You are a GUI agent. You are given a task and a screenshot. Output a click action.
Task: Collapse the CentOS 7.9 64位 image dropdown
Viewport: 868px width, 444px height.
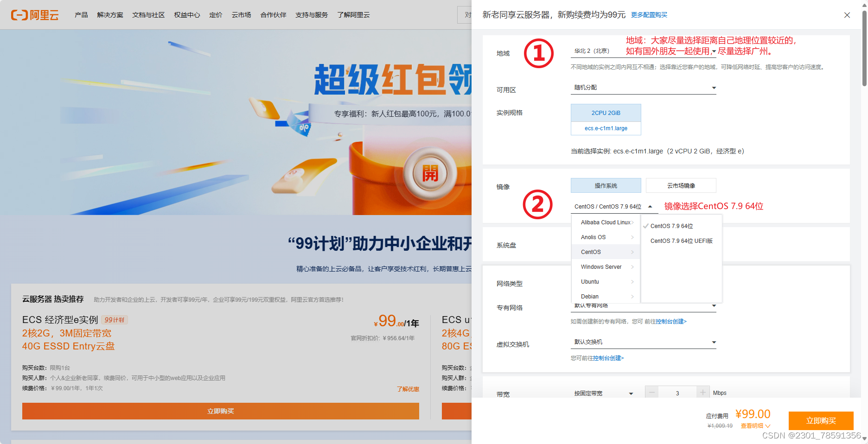click(x=614, y=207)
